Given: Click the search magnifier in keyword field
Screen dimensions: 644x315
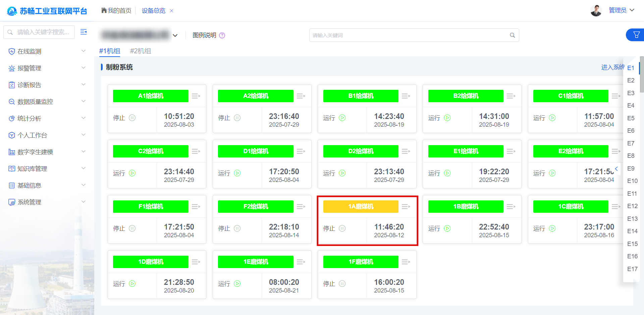Looking at the screenshot, I should 512,35.
